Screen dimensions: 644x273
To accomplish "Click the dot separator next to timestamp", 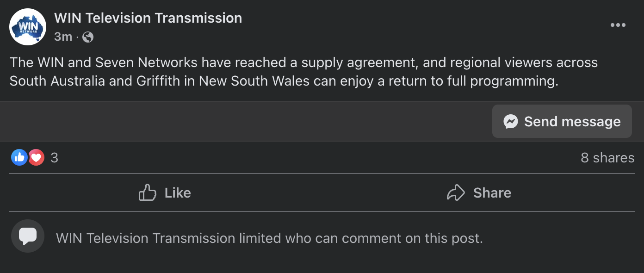I will (x=77, y=37).
